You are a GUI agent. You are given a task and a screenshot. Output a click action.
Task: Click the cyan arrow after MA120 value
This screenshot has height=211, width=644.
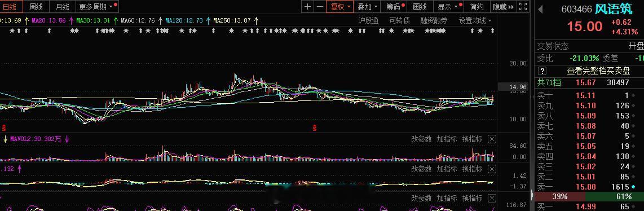(x=208, y=20)
